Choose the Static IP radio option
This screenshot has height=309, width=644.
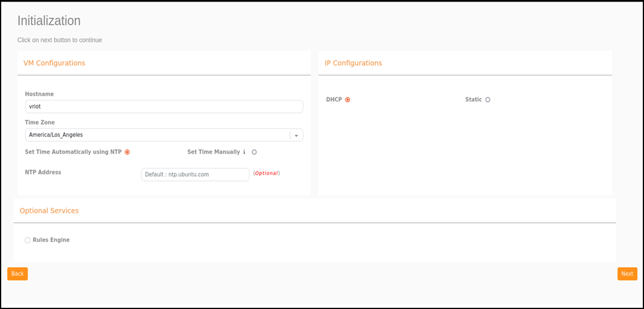(x=488, y=100)
